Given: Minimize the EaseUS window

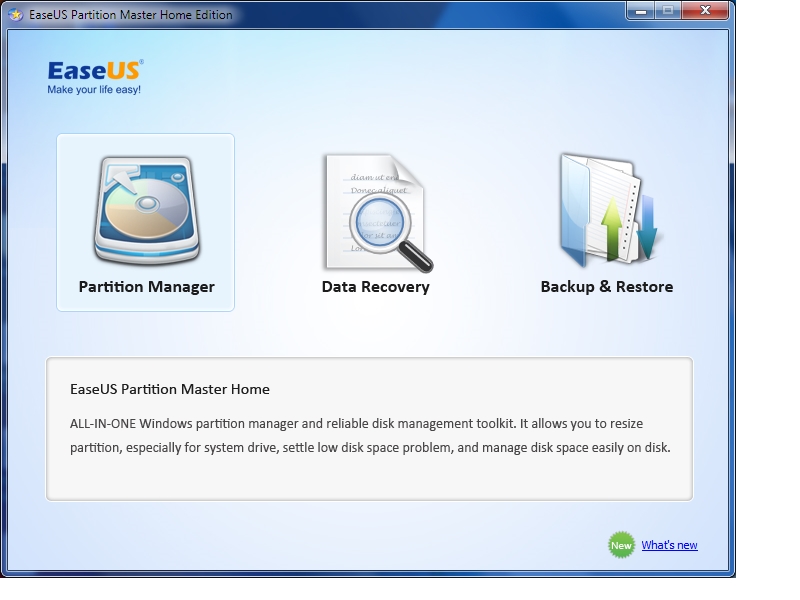Looking at the screenshot, I should [x=642, y=11].
